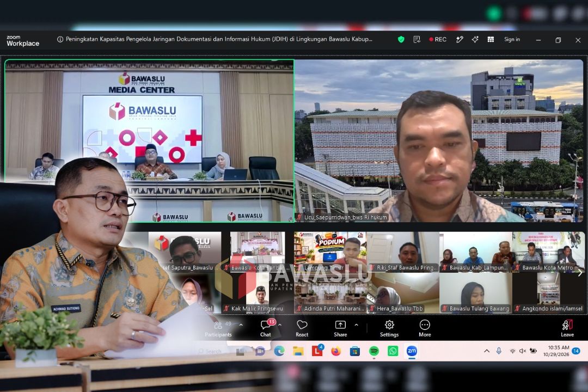Open Microsoft Edge from the taskbar
Screen dimensions: 588x392
[x=279, y=351]
